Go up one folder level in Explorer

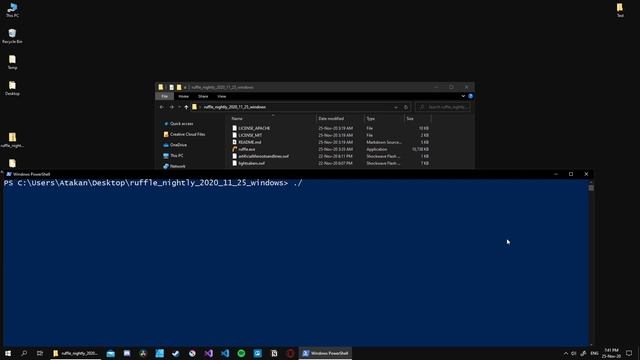(186, 107)
